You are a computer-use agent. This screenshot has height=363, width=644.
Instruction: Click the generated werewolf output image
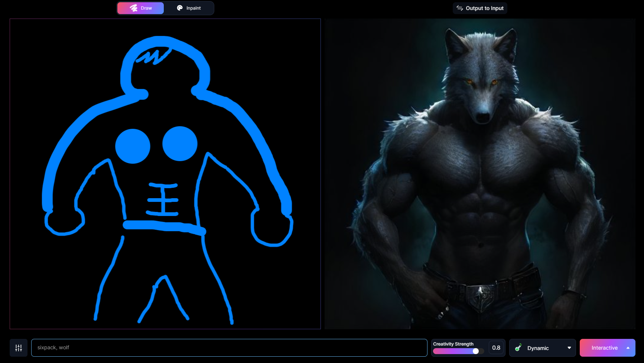[x=480, y=174]
